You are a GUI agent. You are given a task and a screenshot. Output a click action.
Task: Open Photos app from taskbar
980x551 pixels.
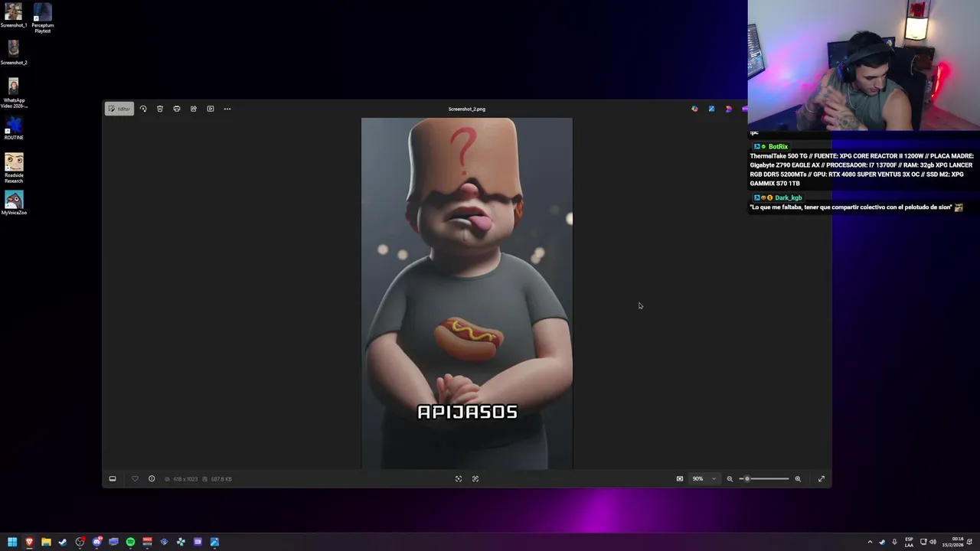[x=214, y=542]
